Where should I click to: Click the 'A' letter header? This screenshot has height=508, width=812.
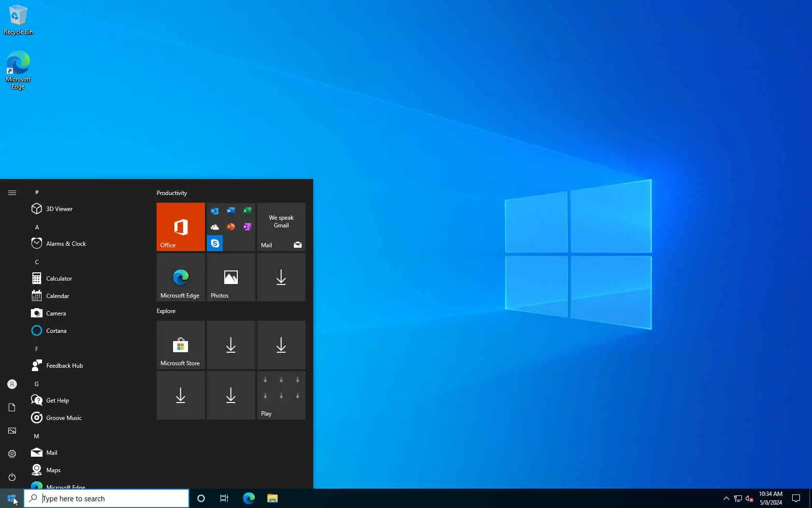tap(37, 227)
